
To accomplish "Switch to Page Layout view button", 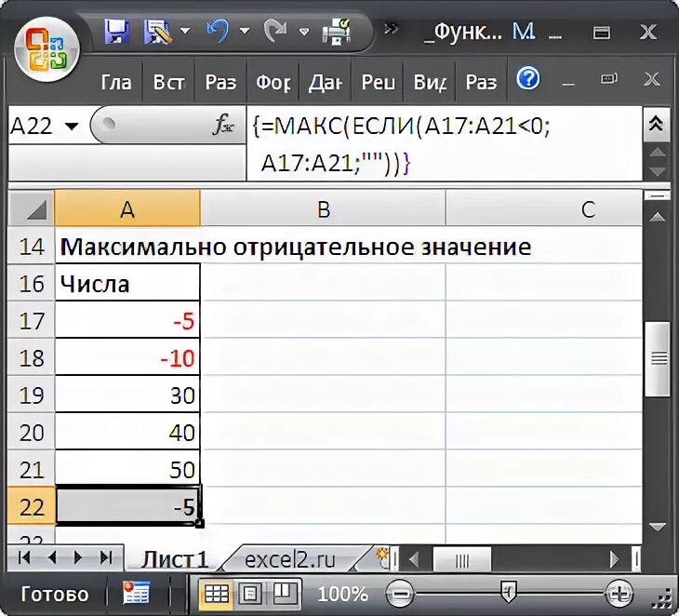I will click(250, 593).
